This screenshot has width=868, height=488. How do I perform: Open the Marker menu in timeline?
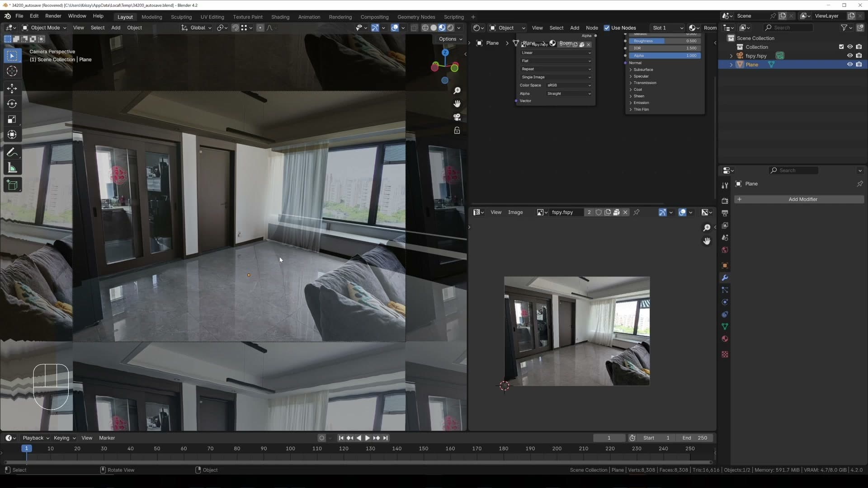click(x=107, y=438)
